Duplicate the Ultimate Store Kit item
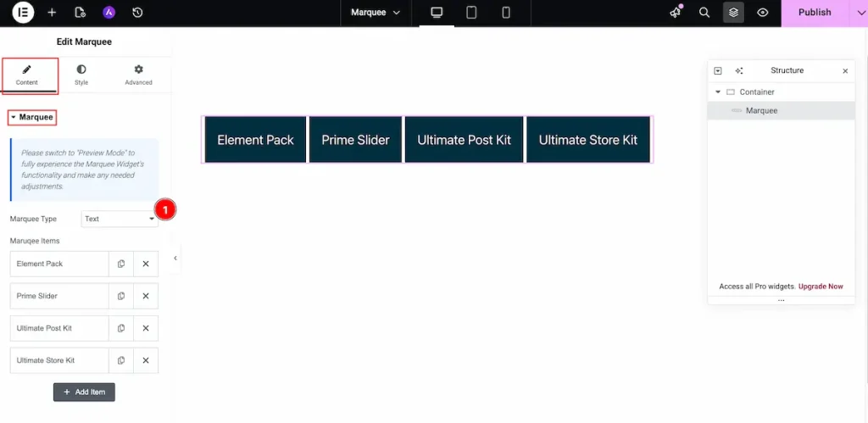This screenshot has height=423, width=868. 121,360
